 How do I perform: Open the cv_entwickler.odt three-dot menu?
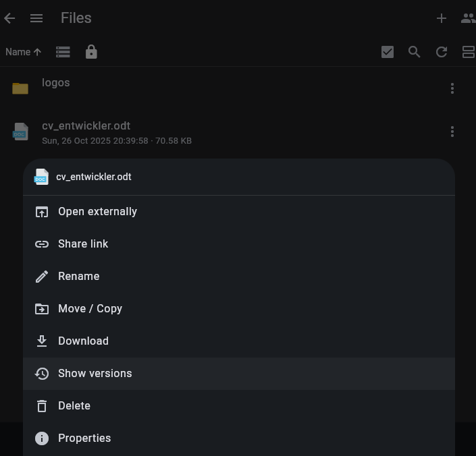[452, 132]
